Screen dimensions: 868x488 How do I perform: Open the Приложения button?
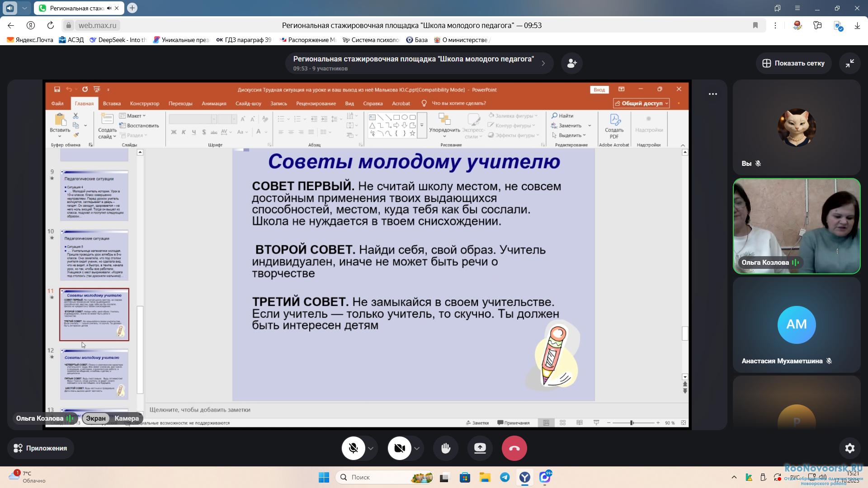pos(40,448)
